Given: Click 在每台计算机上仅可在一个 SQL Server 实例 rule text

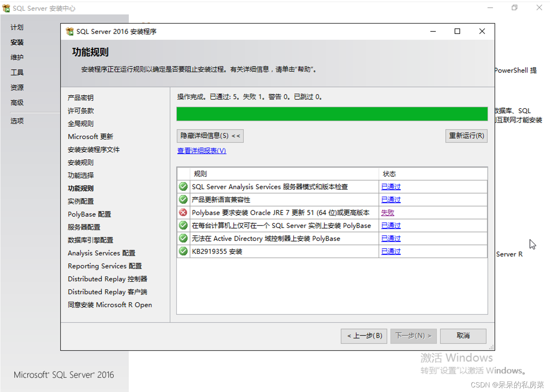Looking at the screenshot, I should (281, 226).
